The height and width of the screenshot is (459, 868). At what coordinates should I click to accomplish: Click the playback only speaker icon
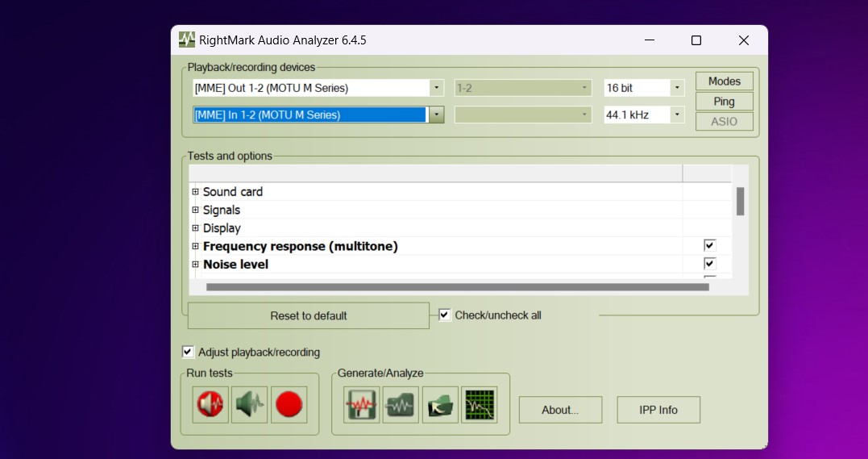[249, 405]
